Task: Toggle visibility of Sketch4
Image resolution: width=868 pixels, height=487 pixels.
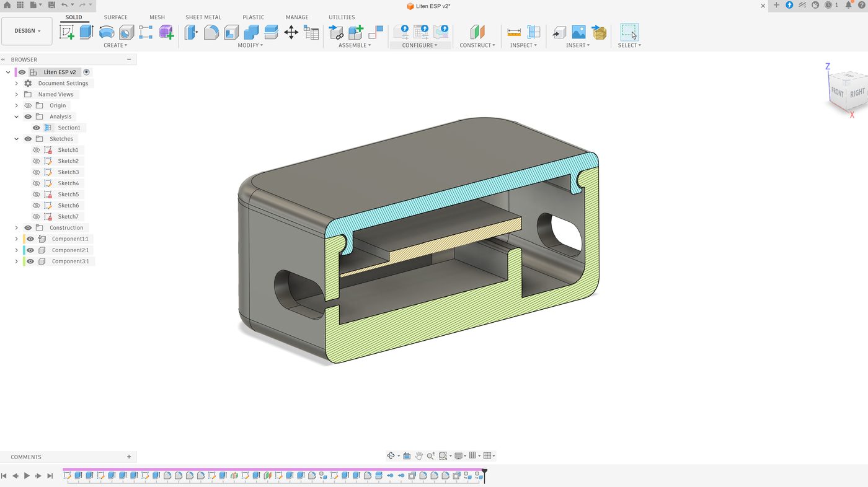Action: pyautogui.click(x=37, y=183)
